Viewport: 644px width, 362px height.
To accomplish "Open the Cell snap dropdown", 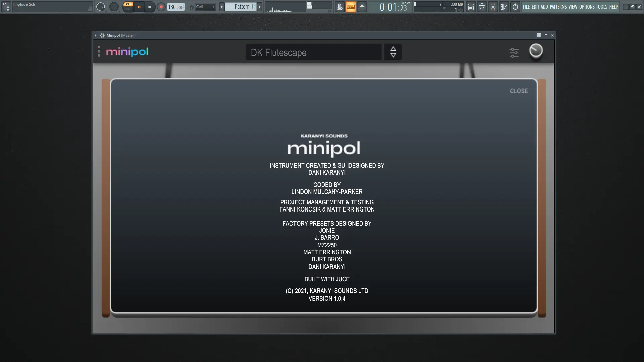I will (205, 7).
